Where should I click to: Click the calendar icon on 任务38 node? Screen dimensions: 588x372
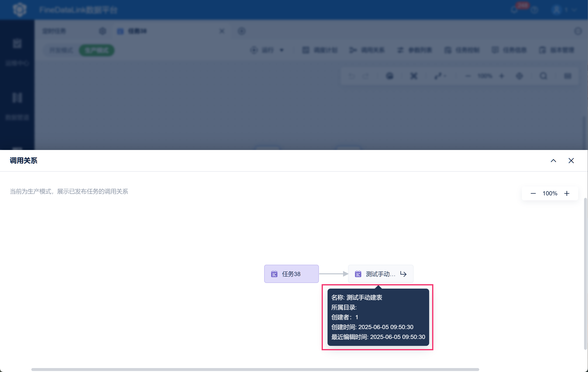(x=274, y=274)
